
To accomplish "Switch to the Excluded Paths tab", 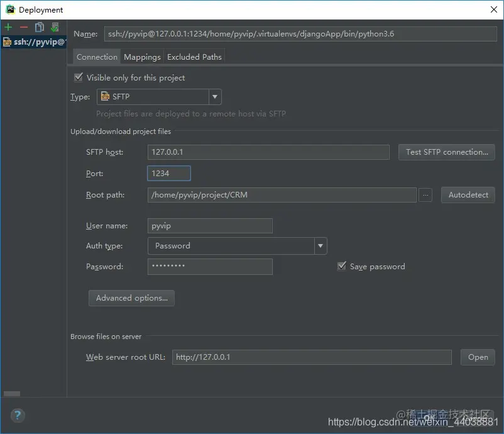I will [x=194, y=57].
